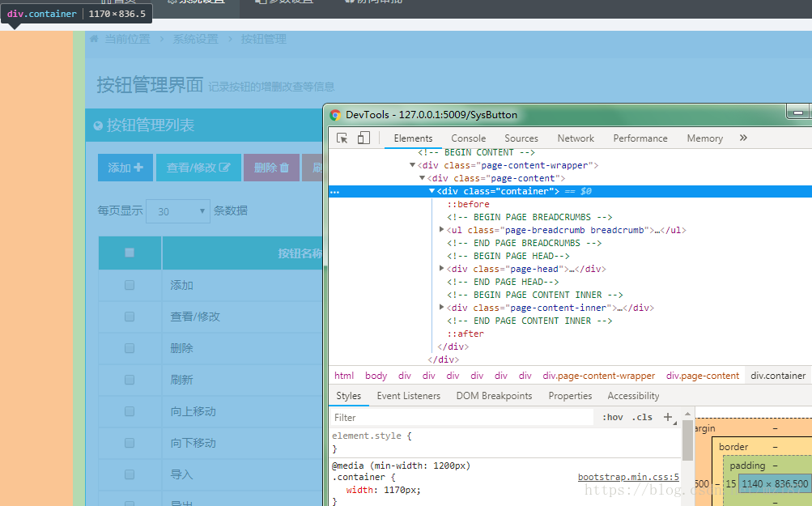
Task: Click the home icon in breadcrumb
Action: coord(94,39)
